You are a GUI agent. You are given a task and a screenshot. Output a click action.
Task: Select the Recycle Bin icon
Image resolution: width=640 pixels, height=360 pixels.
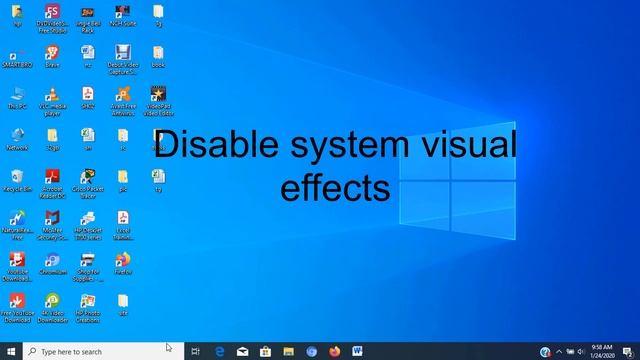(17, 181)
